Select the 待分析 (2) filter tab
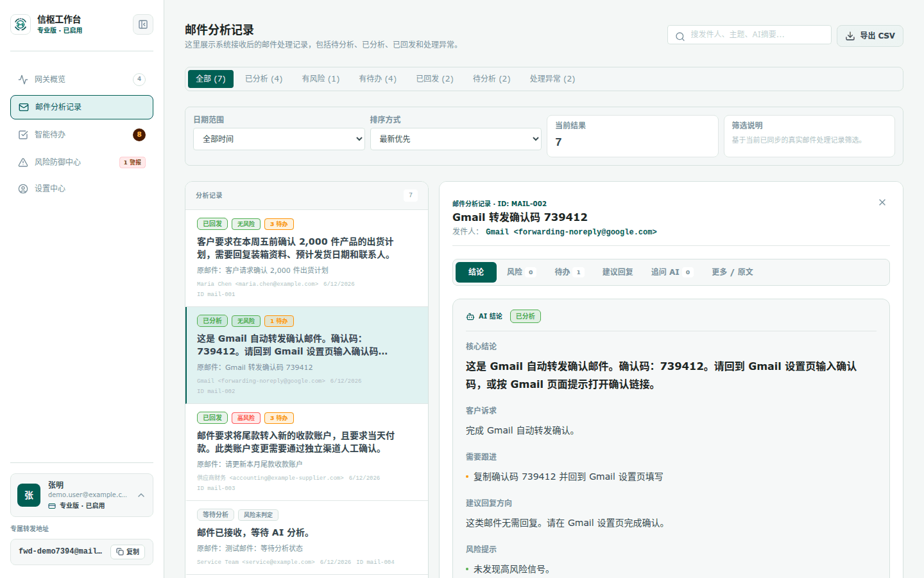Image resolution: width=924 pixels, height=578 pixels. (x=492, y=79)
